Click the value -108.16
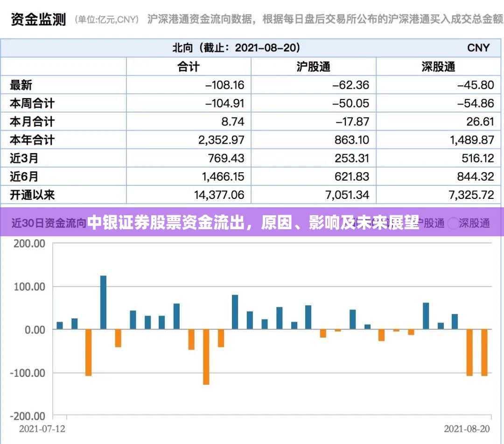This screenshot has width=504, height=444. click(x=225, y=85)
